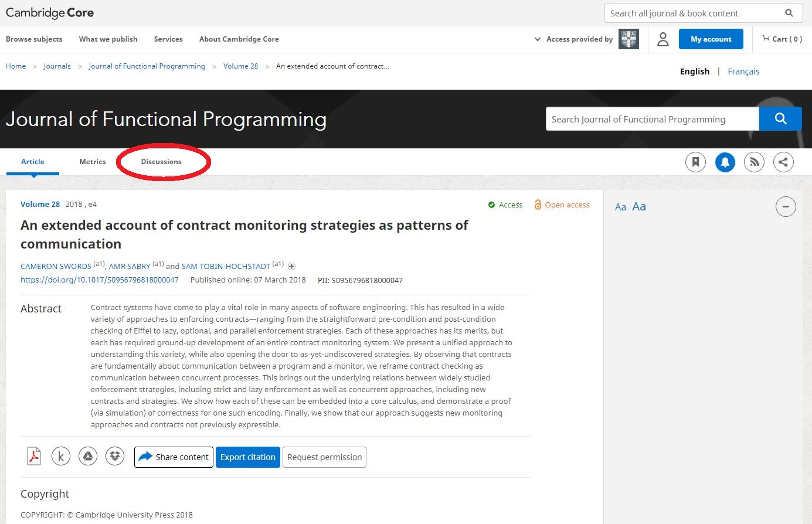Screen dimensions: 812x524
Task: Select English language
Action: 695,72
